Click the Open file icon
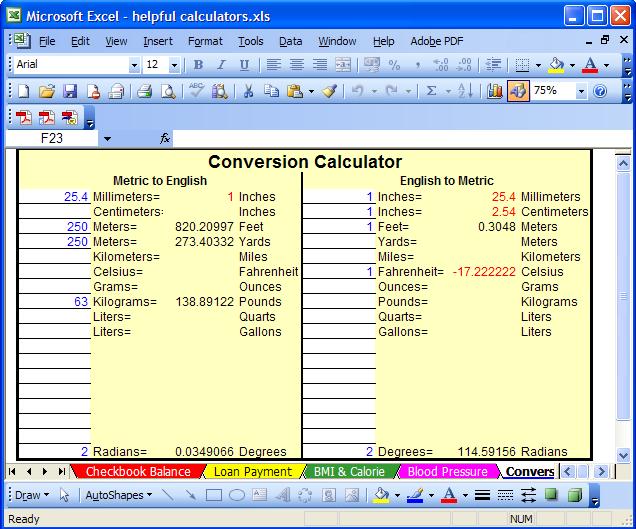Viewport: 636px width, 529px height. pos(47,91)
